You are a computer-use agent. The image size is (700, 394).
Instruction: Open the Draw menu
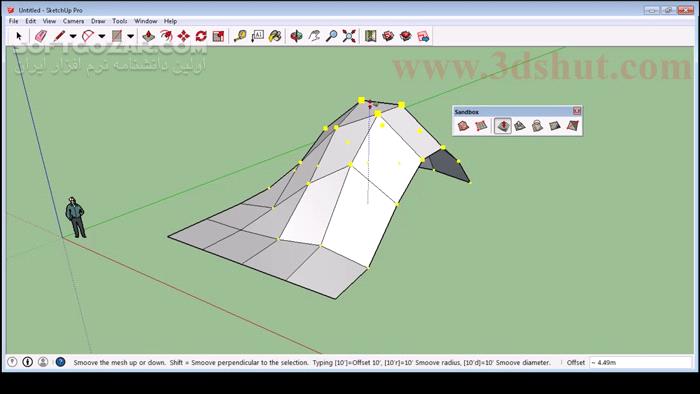[x=98, y=21]
